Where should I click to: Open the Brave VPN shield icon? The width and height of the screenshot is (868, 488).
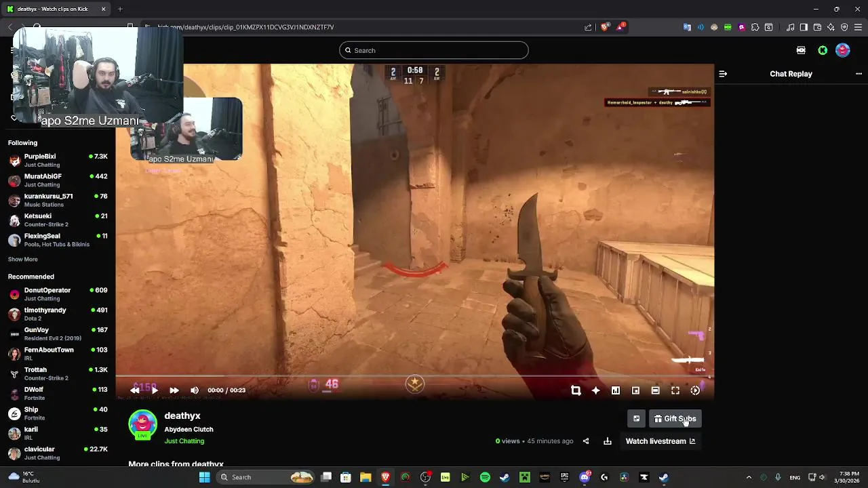click(844, 27)
